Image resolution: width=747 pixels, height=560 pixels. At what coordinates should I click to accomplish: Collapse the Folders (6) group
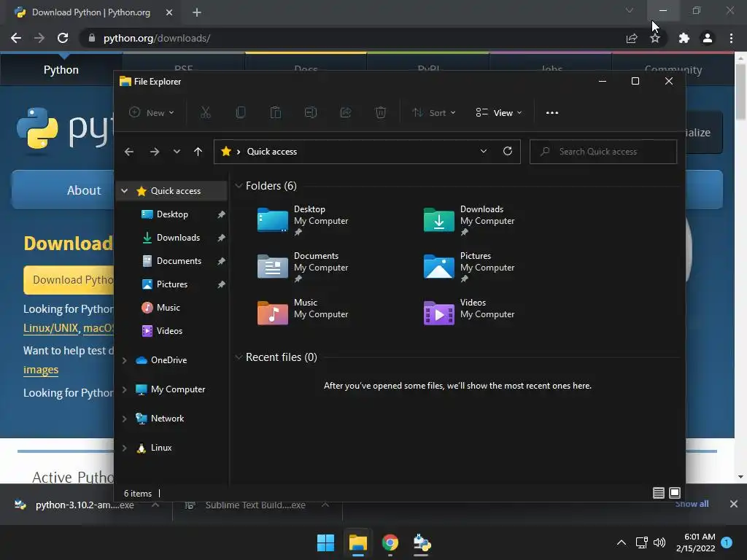[x=239, y=186]
